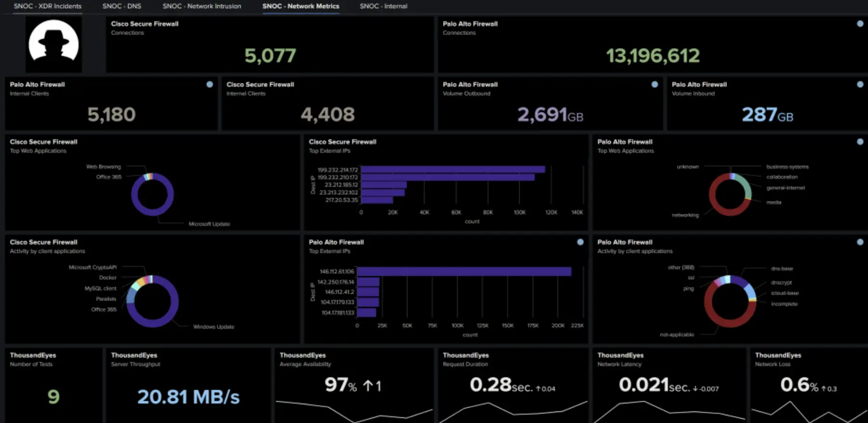Click the Cisco Top Web Applications donut chart

(x=152, y=195)
